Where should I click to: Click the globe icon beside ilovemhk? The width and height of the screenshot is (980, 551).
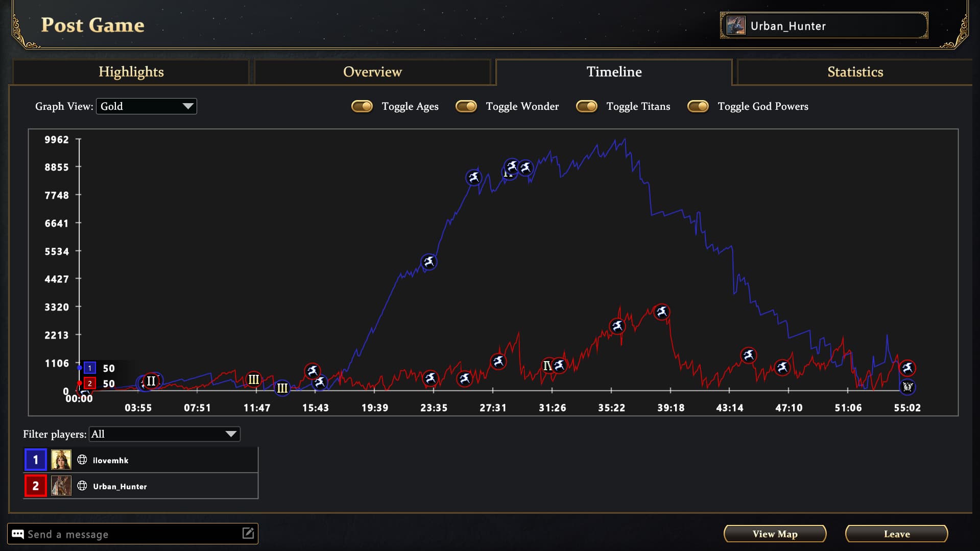click(x=82, y=460)
